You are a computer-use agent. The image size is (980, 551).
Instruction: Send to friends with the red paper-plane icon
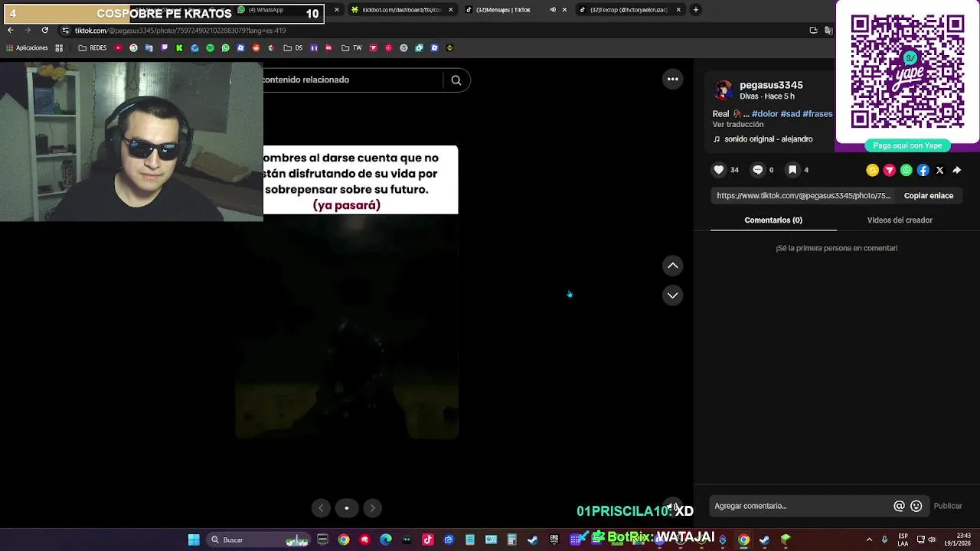point(889,170)
